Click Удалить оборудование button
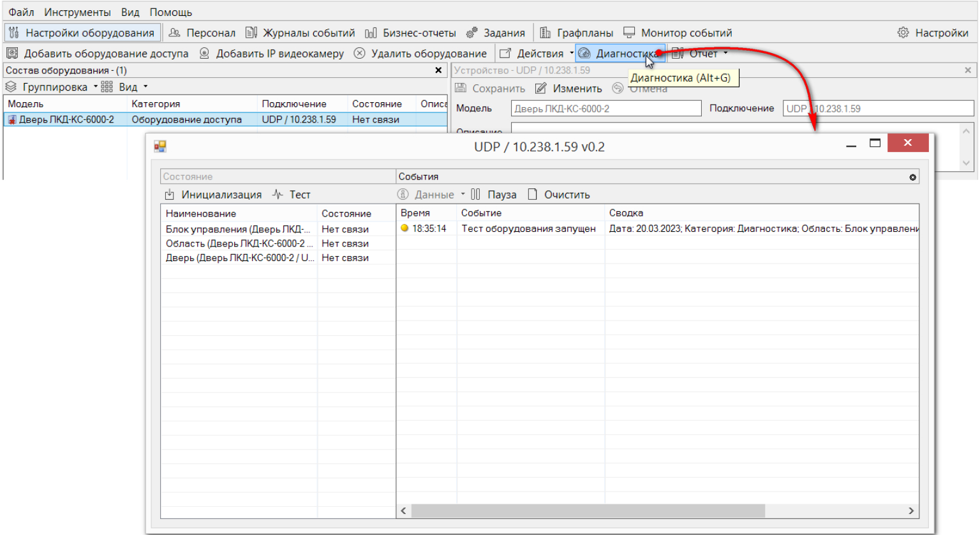The image size is (980, 535). [420, 54]
